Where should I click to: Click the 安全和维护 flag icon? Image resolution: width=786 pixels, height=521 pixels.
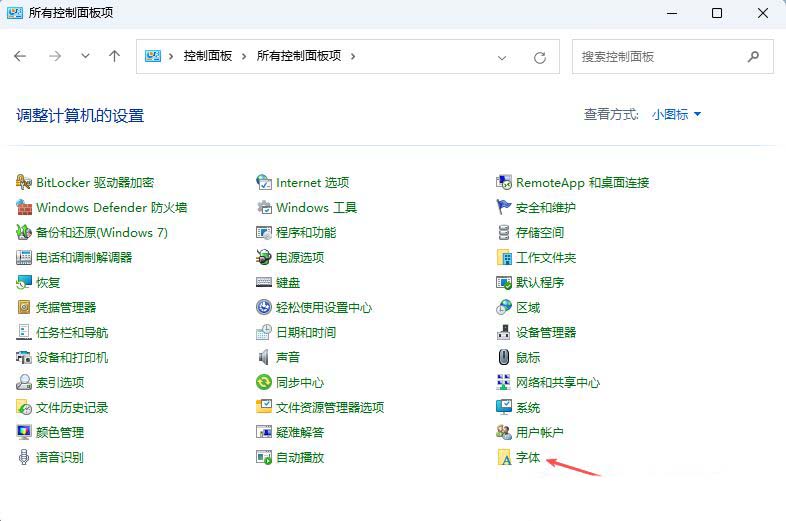pos(504,208)
